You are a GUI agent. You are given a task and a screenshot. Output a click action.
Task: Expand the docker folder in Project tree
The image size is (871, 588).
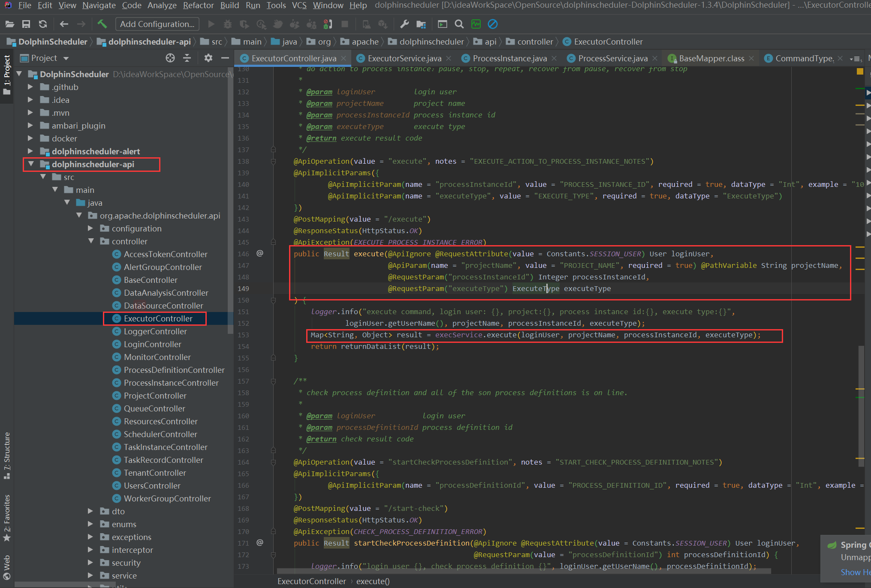point(30,138)
